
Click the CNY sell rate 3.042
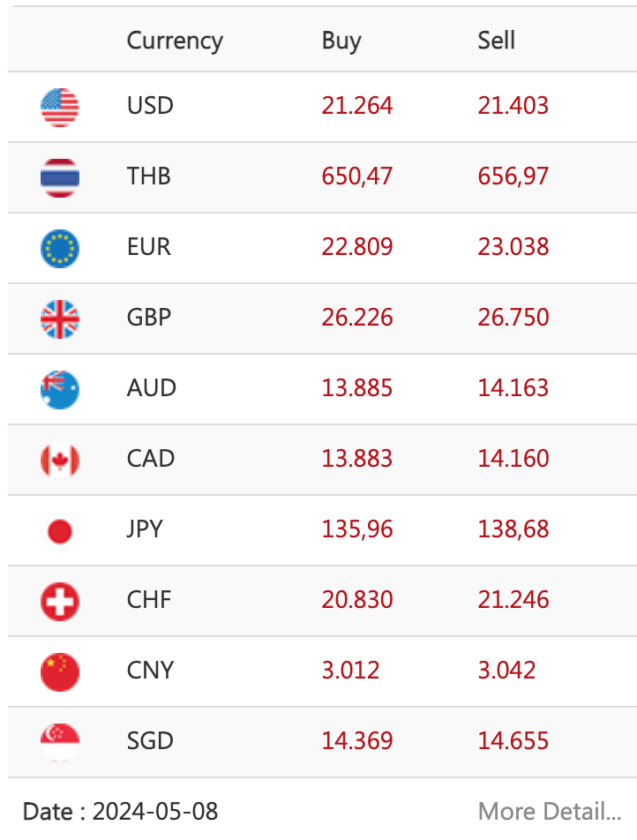click(x=506, y=671)
